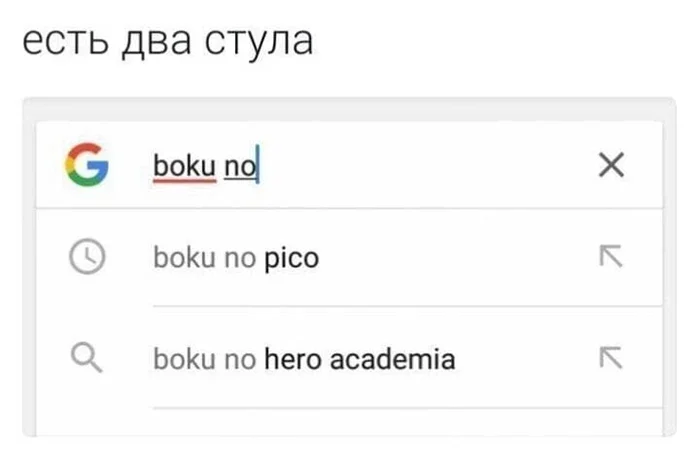Image resolution: width=700 pixels, height=462 pixels.
Task: Click the partially visible row below hero academia
Action: click(x=400, y=424)
